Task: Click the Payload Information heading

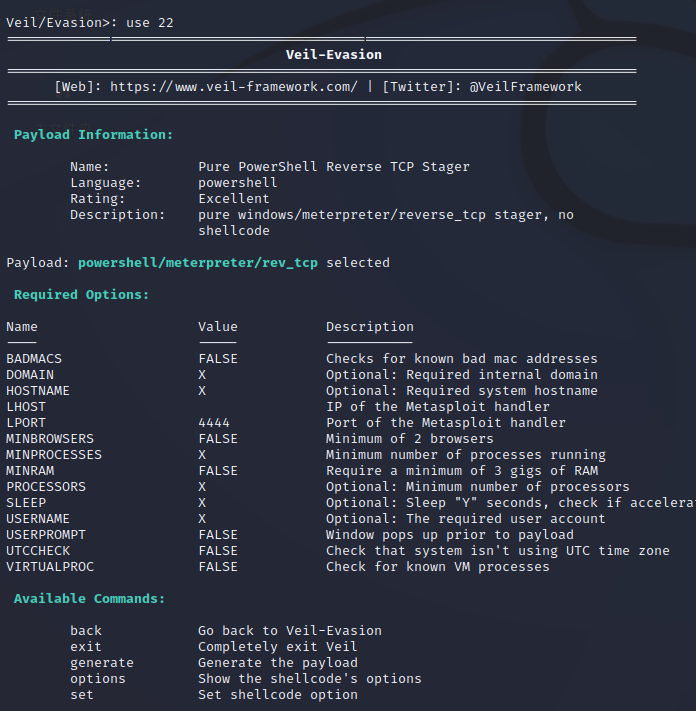Action: click(93, 135)
